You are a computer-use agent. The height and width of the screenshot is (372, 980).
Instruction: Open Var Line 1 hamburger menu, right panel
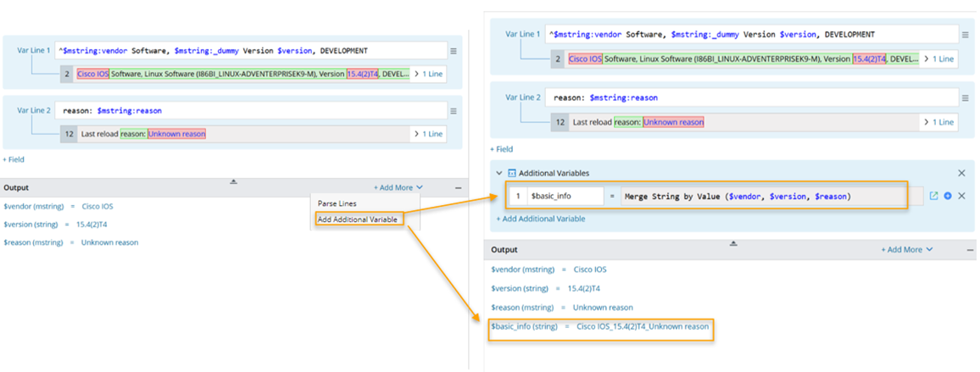(x=965, y=35)
